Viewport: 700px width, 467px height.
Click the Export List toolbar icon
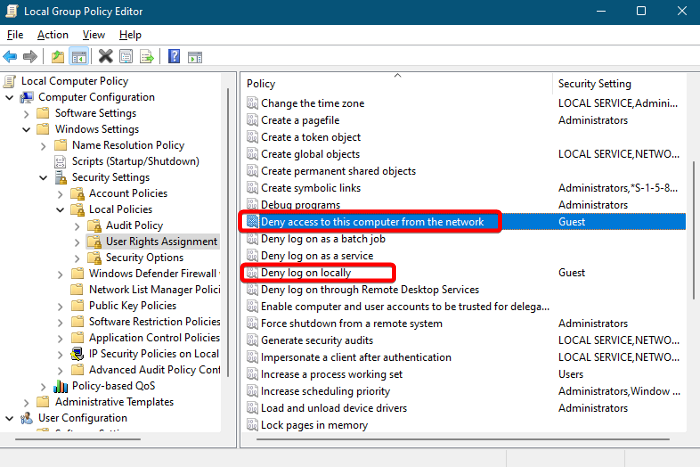(x=147, y=57)
